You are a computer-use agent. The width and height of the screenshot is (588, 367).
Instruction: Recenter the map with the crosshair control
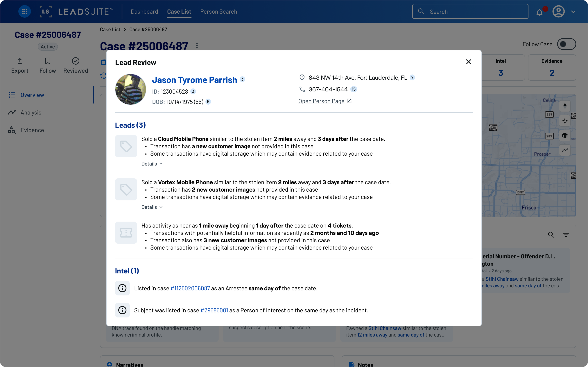[x=565, y=121]
